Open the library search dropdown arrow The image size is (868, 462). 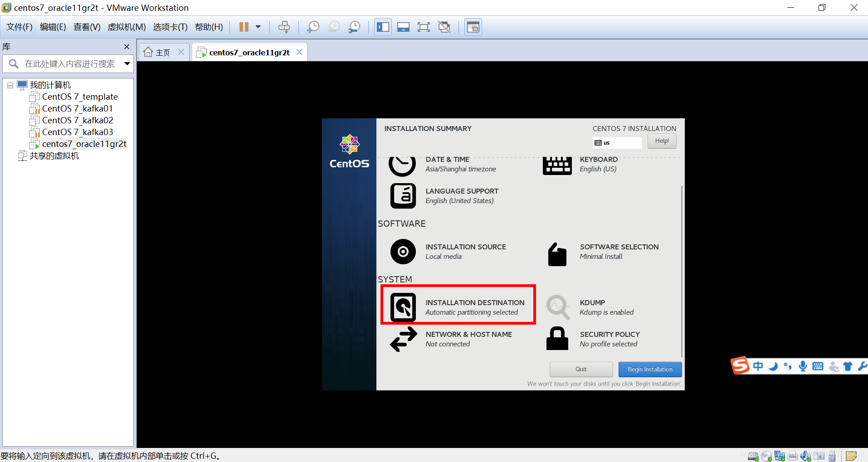point(127,64)
